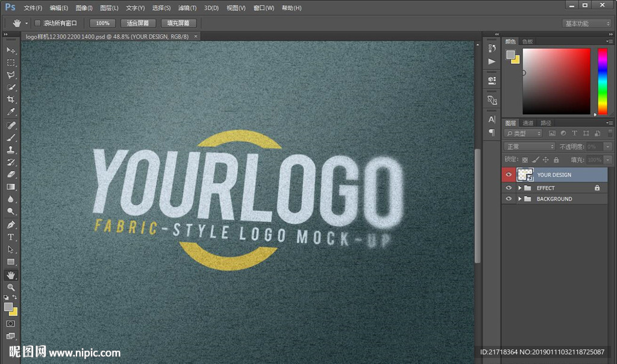
Task: Open the layer blend mode dropdown
Action: [529, 146]
